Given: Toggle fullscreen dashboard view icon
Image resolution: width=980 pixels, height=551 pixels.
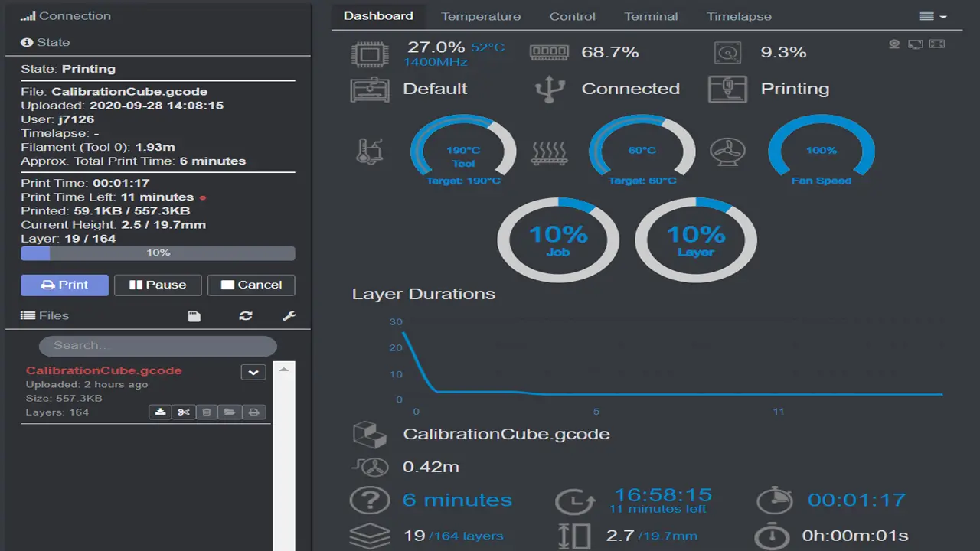Looking at the screenshot, I should [937, 44].
